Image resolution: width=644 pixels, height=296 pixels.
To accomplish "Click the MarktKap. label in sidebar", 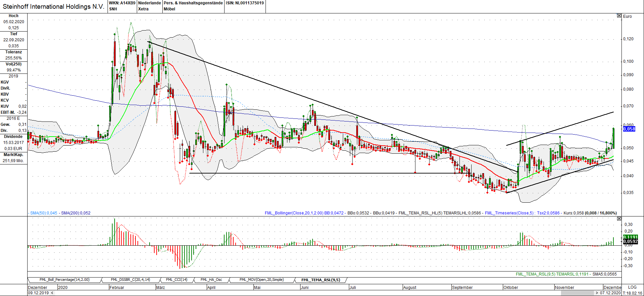I will point(13,155).
